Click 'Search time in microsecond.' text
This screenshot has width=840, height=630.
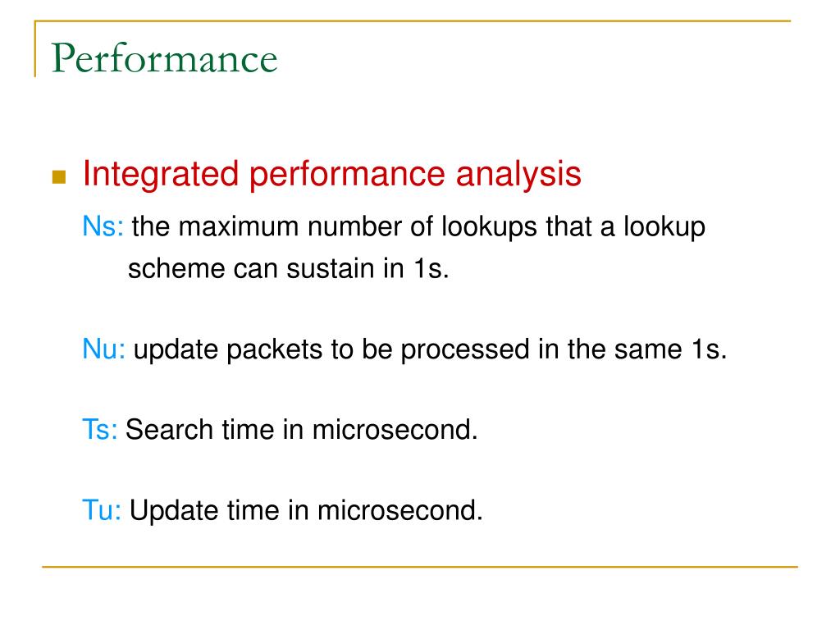pos(302,430)
